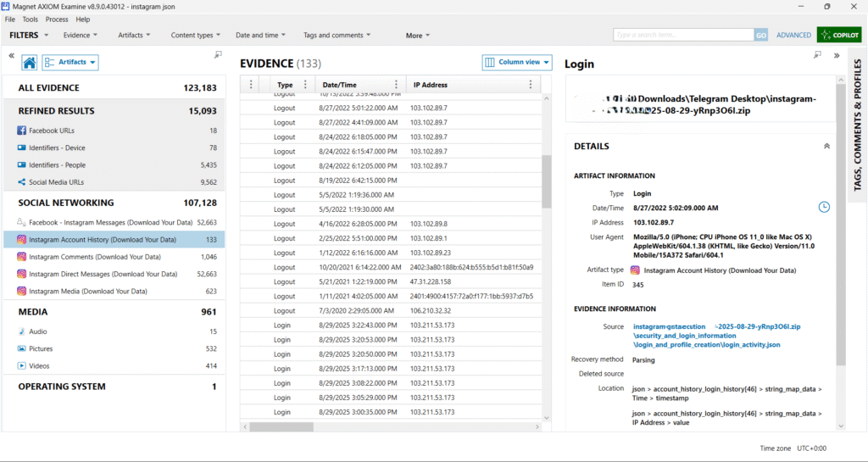Click the evidence table horizontal scrollbar thumb

[x=281, y=427]
